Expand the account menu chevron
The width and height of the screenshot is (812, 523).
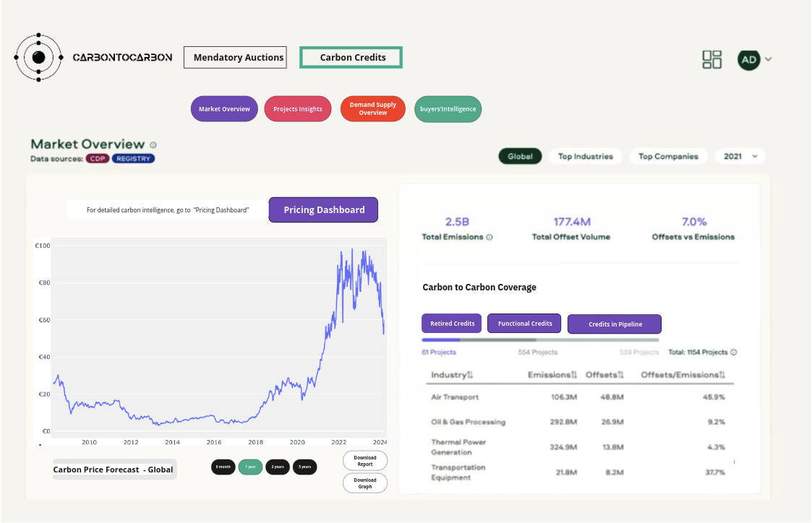pos(768,59)
